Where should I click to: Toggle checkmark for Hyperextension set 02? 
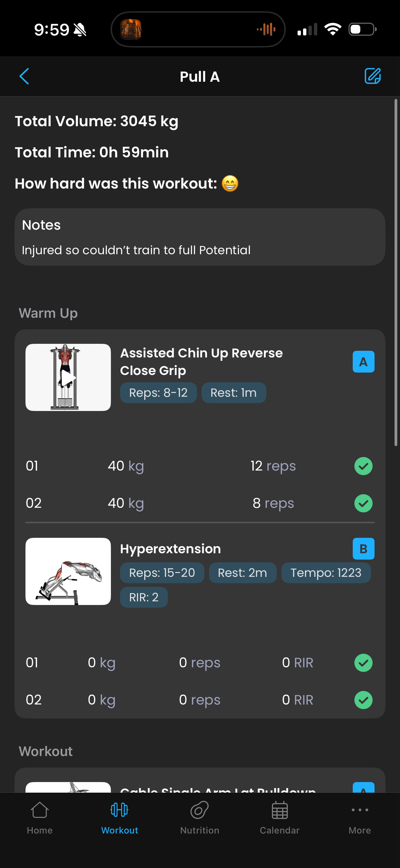[x=363, y=700]
